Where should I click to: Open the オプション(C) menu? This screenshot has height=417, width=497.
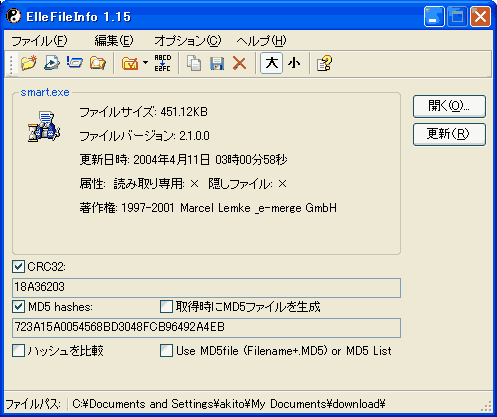click(x=188, y=41)
